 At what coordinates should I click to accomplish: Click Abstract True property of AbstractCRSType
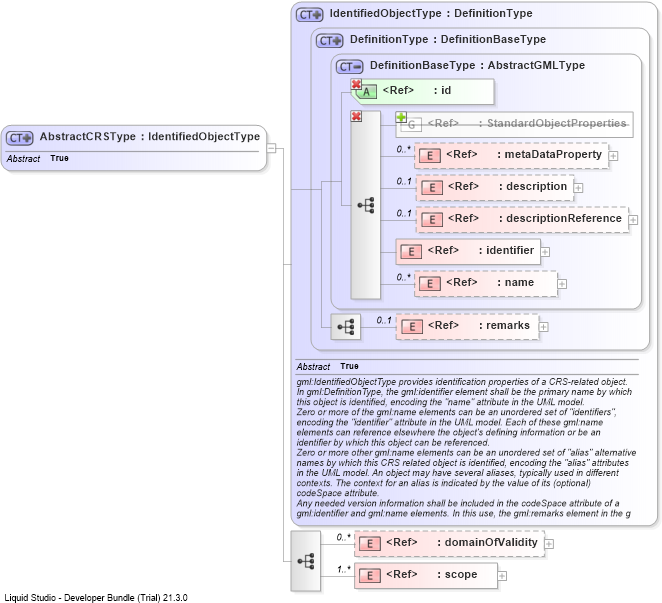(37, 158)
